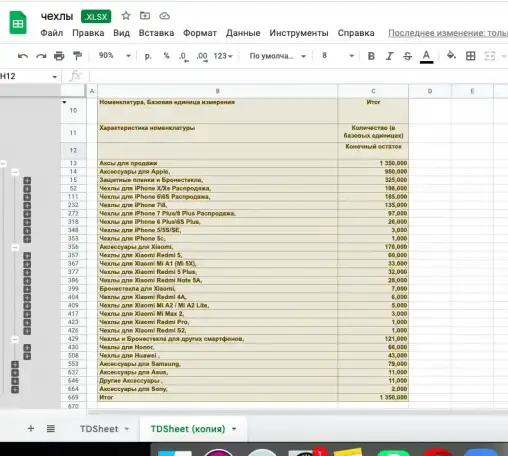The image size is (508, 456).
Task: Switch to the TDSheet tab
Action: [99, 429]
